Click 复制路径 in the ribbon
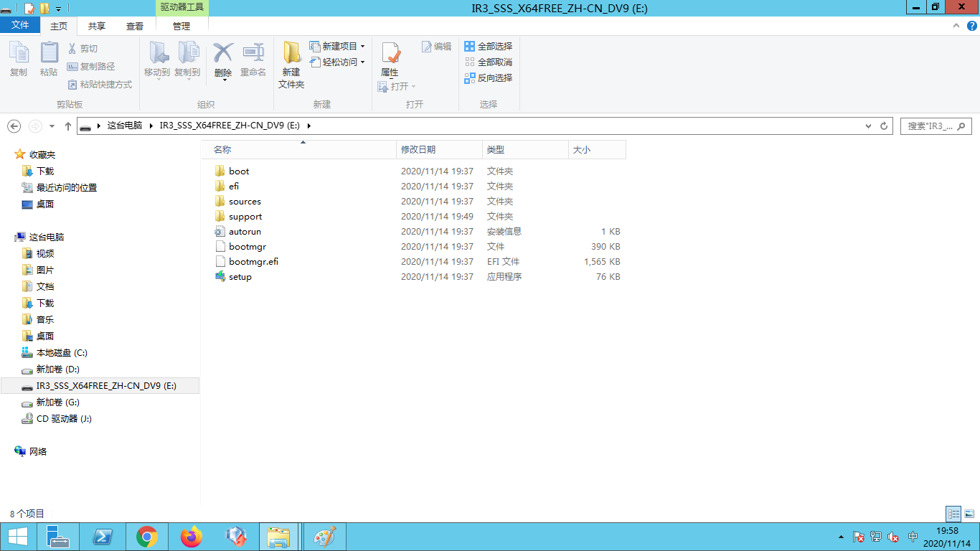The image size is (980, 551). pos(91,66)
